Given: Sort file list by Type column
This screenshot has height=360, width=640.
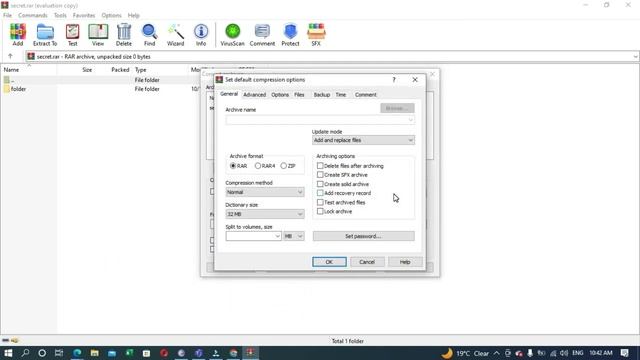Looking at the screenshot, I should pyautogui.click(x=140, y=70).
